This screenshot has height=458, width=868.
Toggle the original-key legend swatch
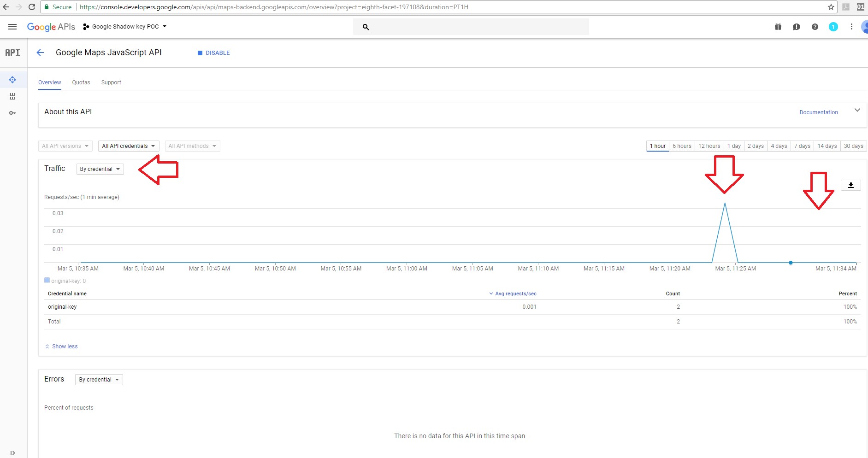tap(47, 280)
